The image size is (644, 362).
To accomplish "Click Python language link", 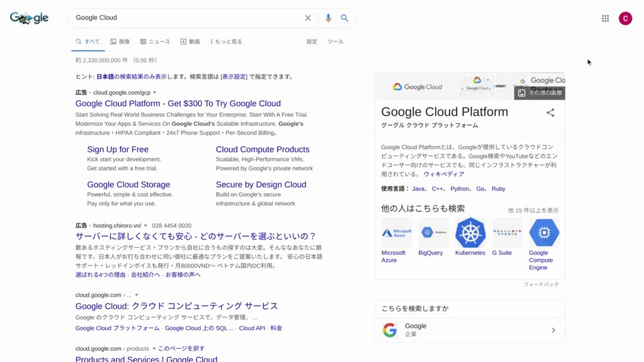I will click(x=460, y=189).
